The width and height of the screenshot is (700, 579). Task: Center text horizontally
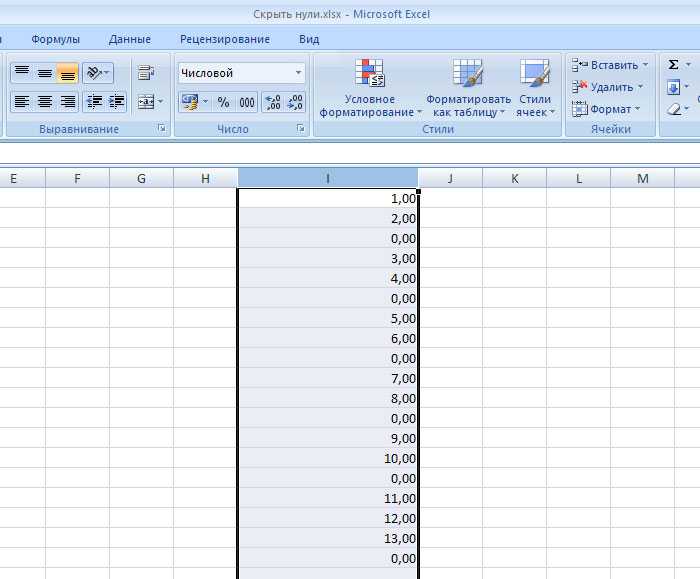[45, 102]
